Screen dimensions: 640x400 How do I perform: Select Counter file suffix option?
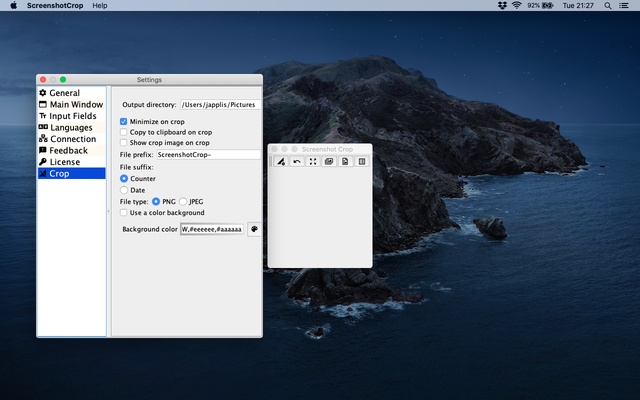[124, 179]
